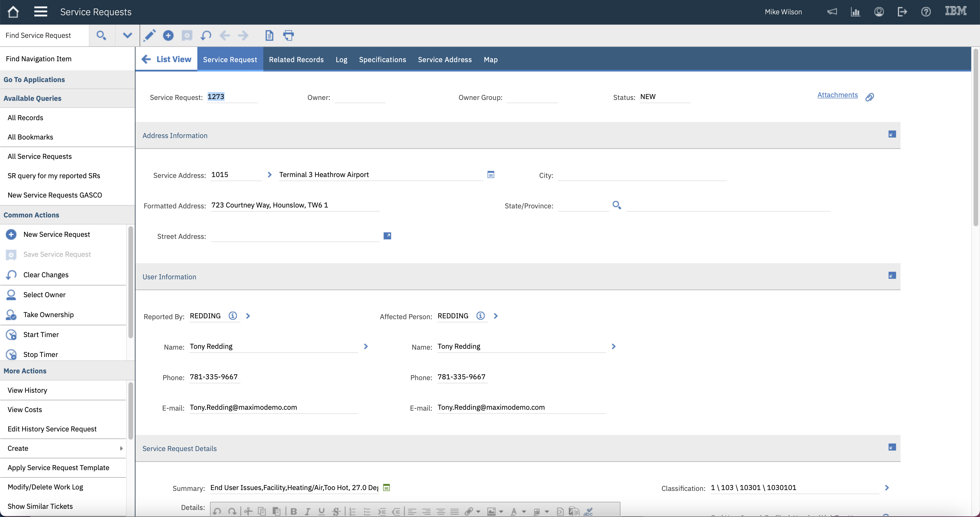
Task: Collapse the Service Request Details section
Action: click(892, 447)
